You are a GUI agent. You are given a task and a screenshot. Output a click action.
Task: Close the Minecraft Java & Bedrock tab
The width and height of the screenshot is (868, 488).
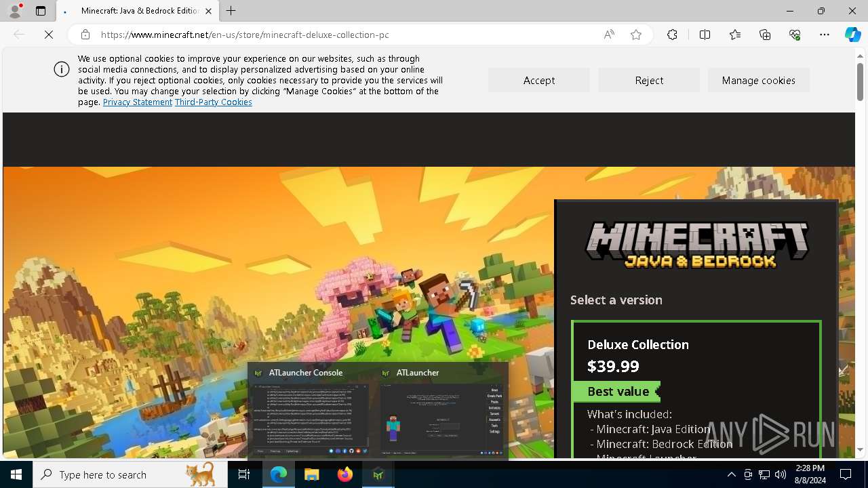coord(208,11)
